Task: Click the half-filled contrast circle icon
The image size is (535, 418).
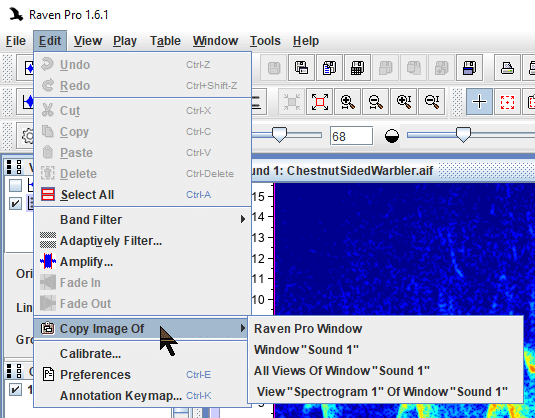Action: coord(392,136)
